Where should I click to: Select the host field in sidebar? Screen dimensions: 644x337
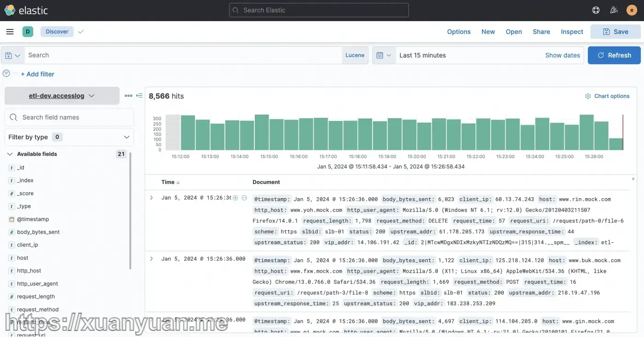click(23, 258)
